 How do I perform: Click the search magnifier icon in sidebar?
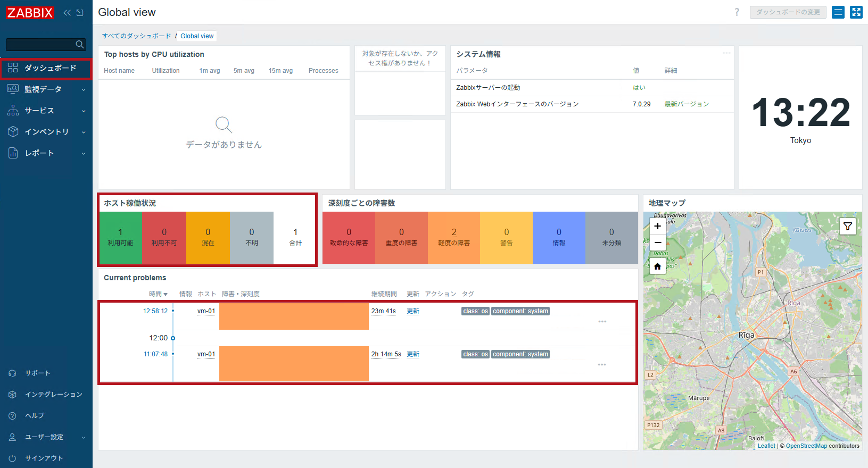[79, 45]
